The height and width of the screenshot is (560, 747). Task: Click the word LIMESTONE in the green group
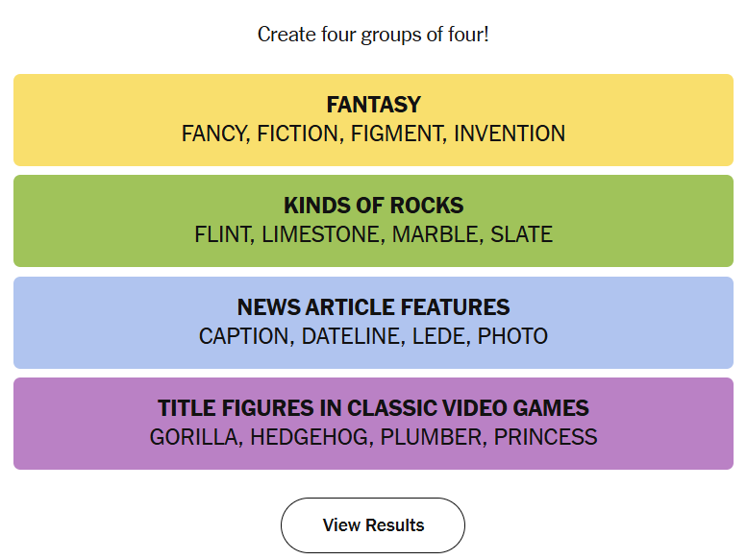pyautogui.click(x=321, y=235)
